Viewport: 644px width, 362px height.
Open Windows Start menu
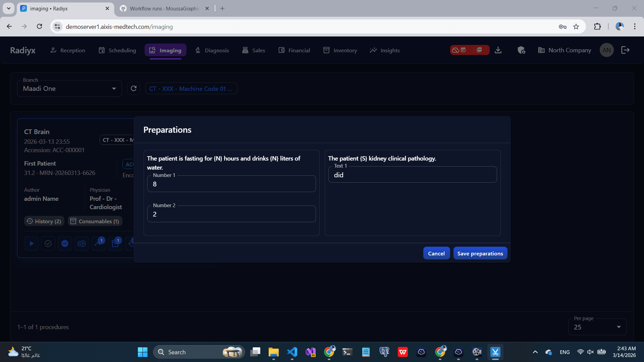[143, 352]
